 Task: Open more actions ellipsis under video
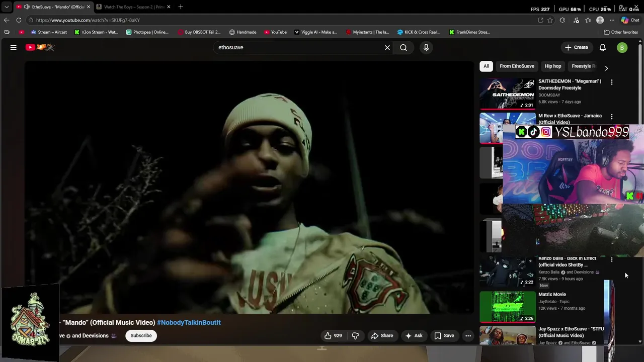tap(468, 336)
